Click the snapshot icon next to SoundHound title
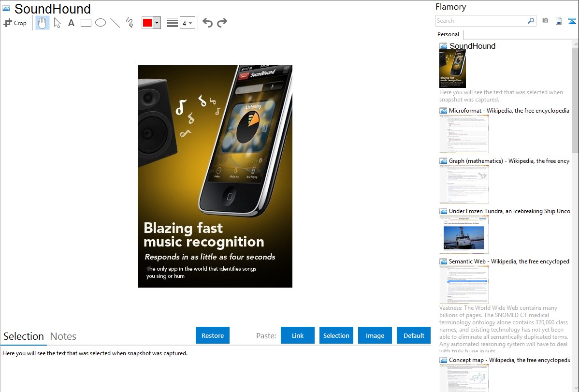This screenshot has height=392, width=579. pyautogui.click(x=6, y=8)
